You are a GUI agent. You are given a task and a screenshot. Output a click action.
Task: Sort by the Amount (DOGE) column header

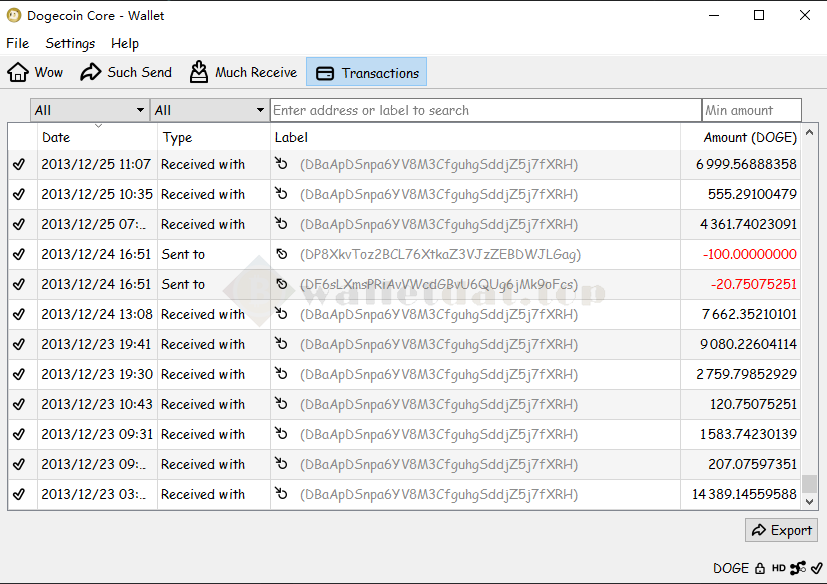click(x=740, y=137)
